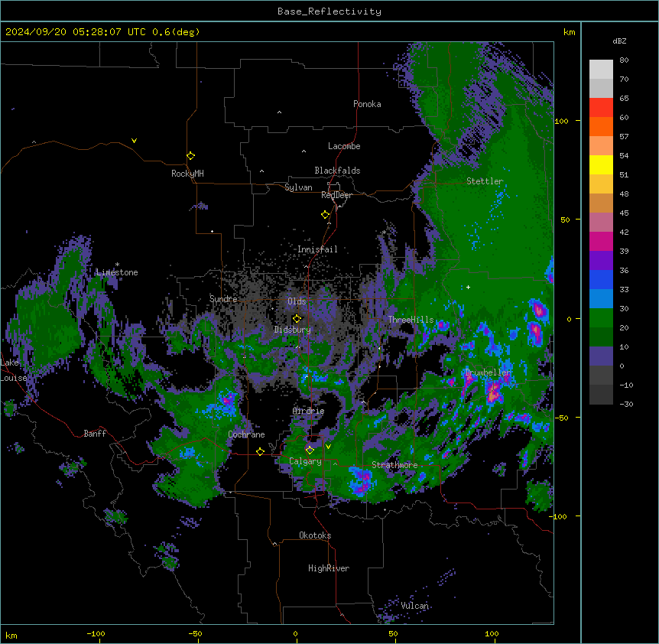Screen dimensions: 659x644
Task: Choose the magenta 39-42 dBZ legend swatch
Action: pyautogui.click(x=601, y=241)
